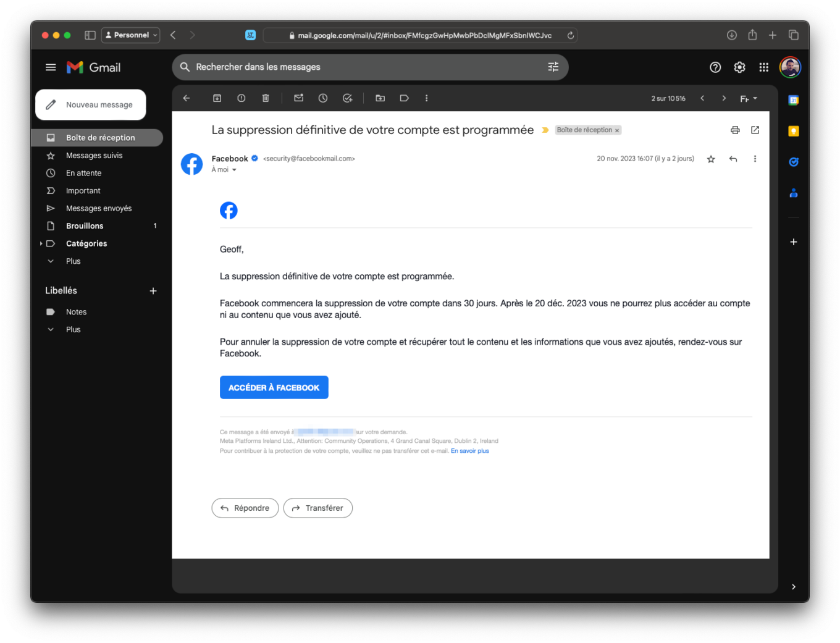Collapse the side panel chevron
The width and height of the screenshot is (840, 643).
pyautogui.click(x=794, y=587)
